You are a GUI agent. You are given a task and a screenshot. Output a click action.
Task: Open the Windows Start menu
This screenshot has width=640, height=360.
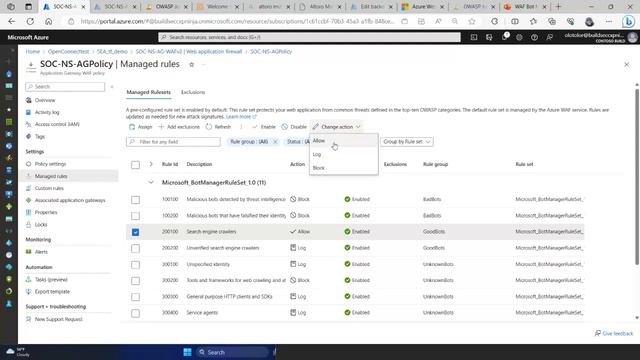tap(187, 352)
